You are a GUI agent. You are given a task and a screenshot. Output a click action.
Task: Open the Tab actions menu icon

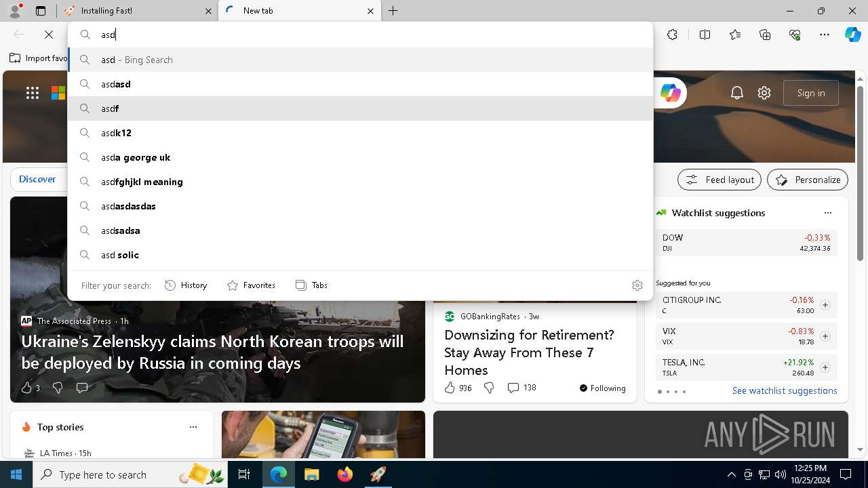[x=41, y=11]
